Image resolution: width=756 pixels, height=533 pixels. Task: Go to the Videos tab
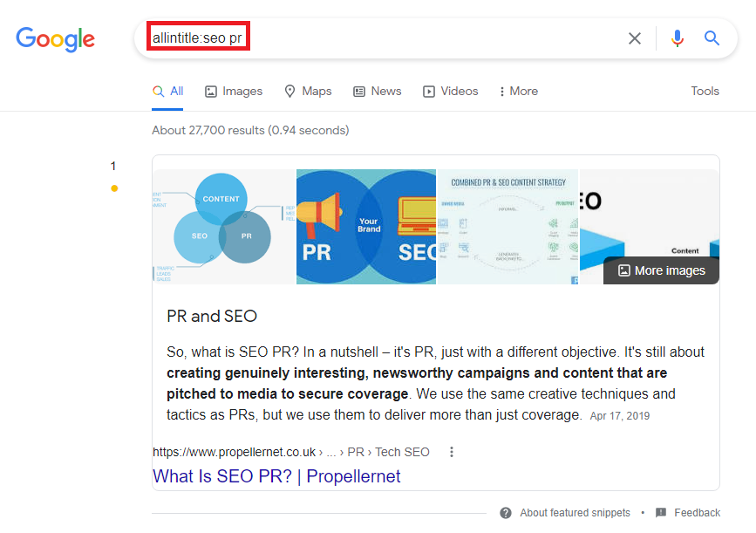click(x=451, y=91)
